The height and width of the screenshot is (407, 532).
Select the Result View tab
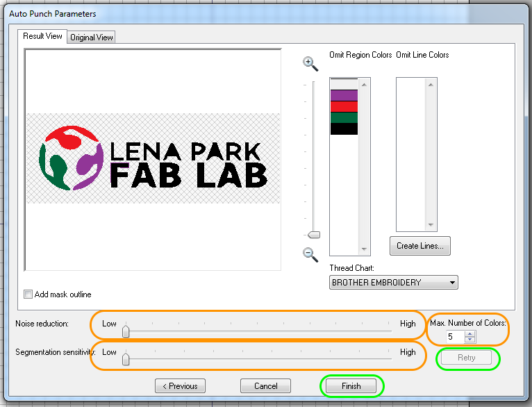point(42,36)
